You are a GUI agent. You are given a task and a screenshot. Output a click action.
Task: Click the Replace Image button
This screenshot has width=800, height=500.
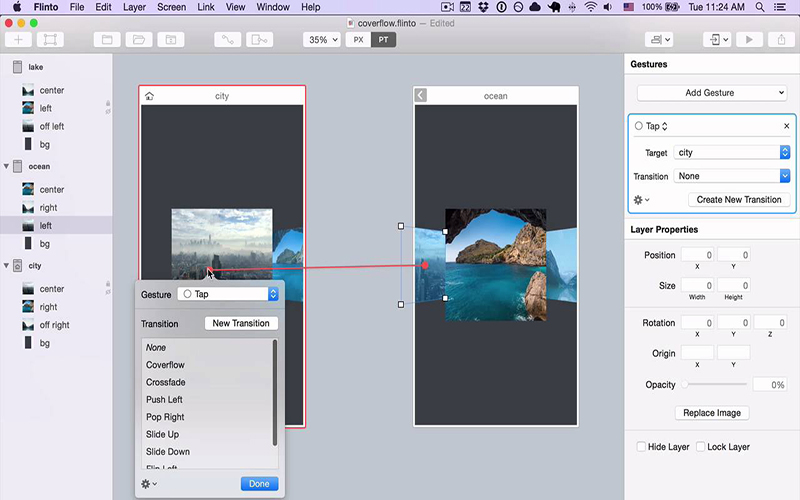(712, 413)
